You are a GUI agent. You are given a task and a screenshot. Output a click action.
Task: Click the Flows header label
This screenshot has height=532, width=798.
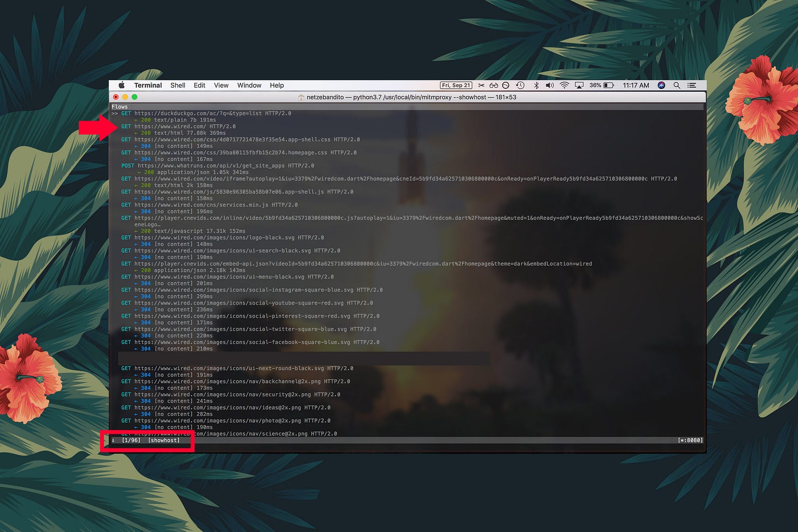click(119, 107)
